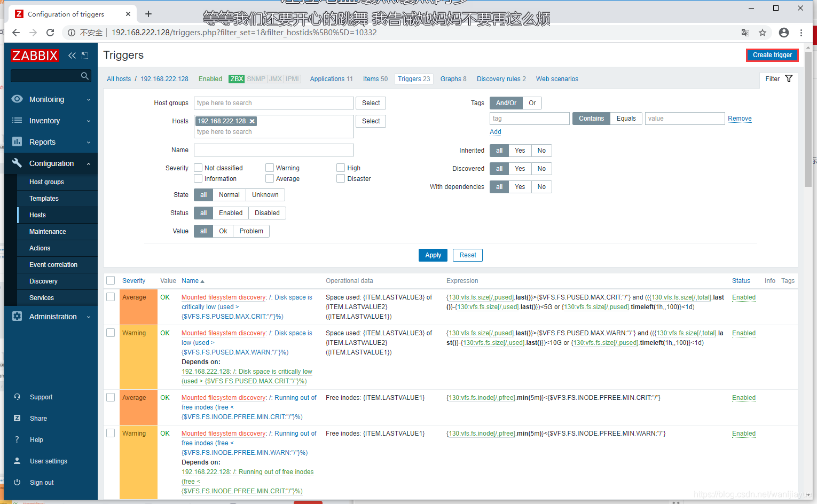Click the Monitoring eye icon
Screen dimensions: 817x504
(x=17, y=99)
